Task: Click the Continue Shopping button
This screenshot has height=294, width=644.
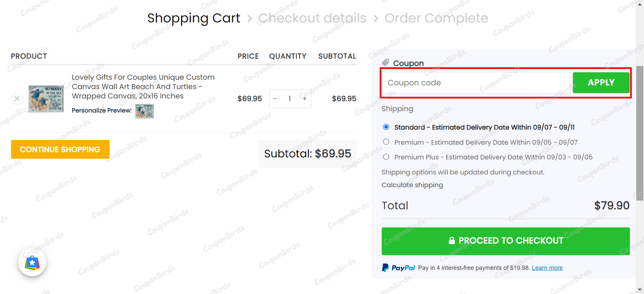Action: (60, 149)
